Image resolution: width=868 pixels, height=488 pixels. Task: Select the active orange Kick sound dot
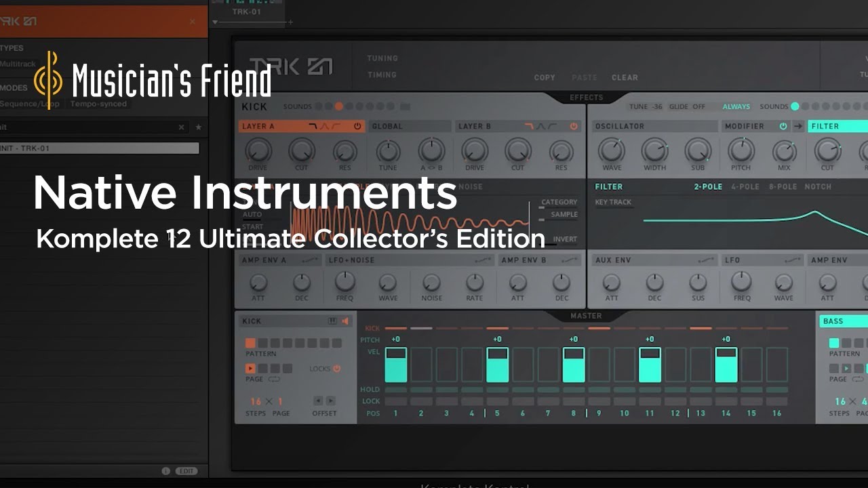click(x=338, y=106)
